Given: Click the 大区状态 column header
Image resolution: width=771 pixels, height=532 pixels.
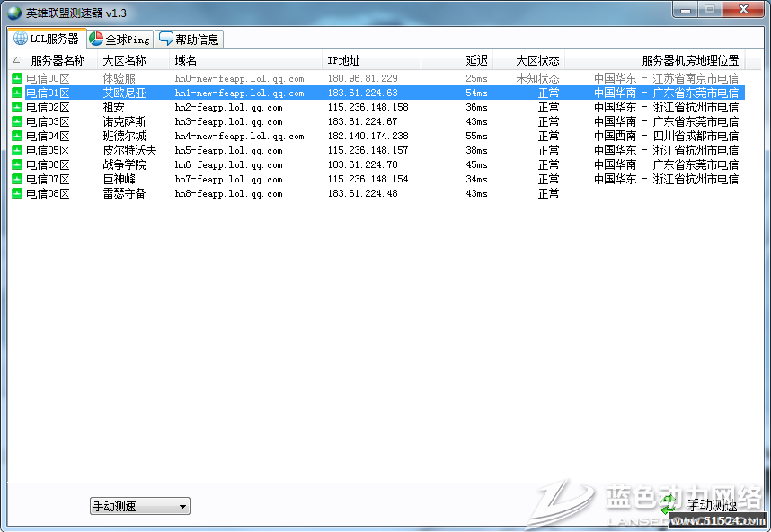Looking at the screenshot, I should [537, 60].
